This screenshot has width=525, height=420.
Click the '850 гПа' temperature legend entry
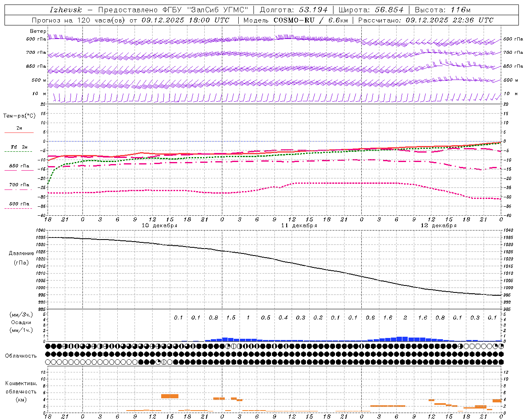pyautogui.click(x=19, y=166)
